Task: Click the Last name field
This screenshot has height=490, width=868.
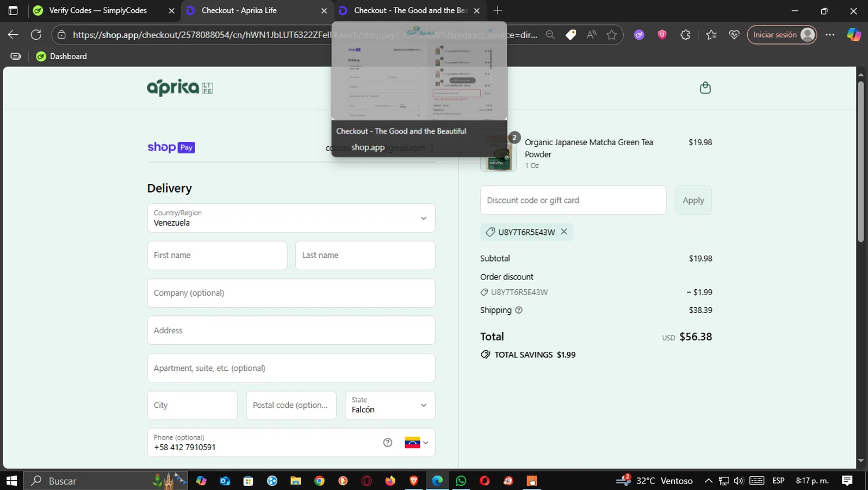Action: pos(365,255)
